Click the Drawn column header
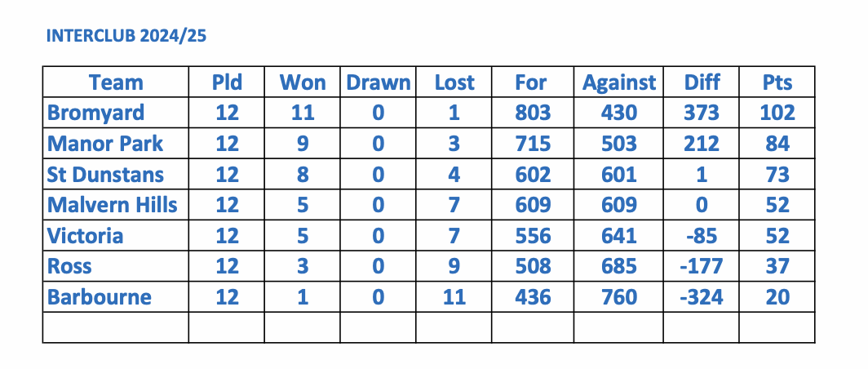This screenshot has width=868, height=369. click(x=378, y=82)
